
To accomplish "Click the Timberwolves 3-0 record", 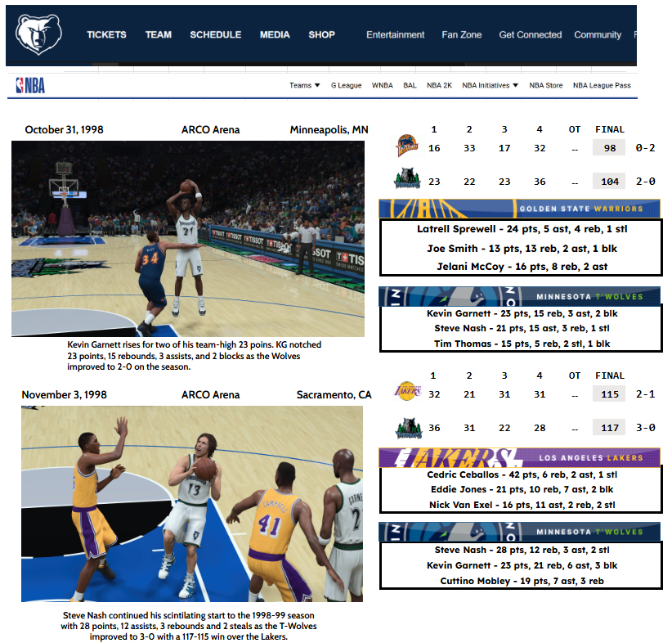I will [x=645, y=427].
